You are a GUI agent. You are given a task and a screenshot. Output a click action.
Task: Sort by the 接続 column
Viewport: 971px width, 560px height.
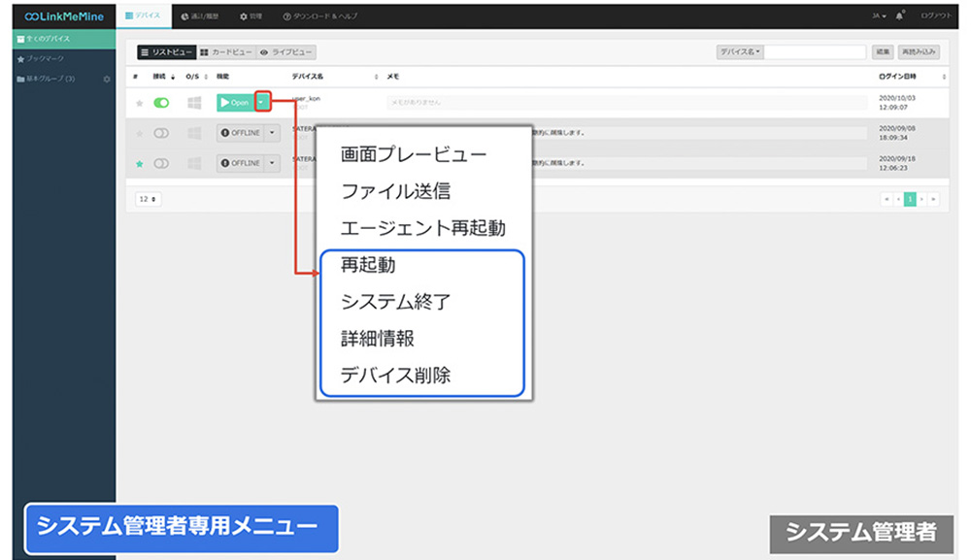[164, 77]
